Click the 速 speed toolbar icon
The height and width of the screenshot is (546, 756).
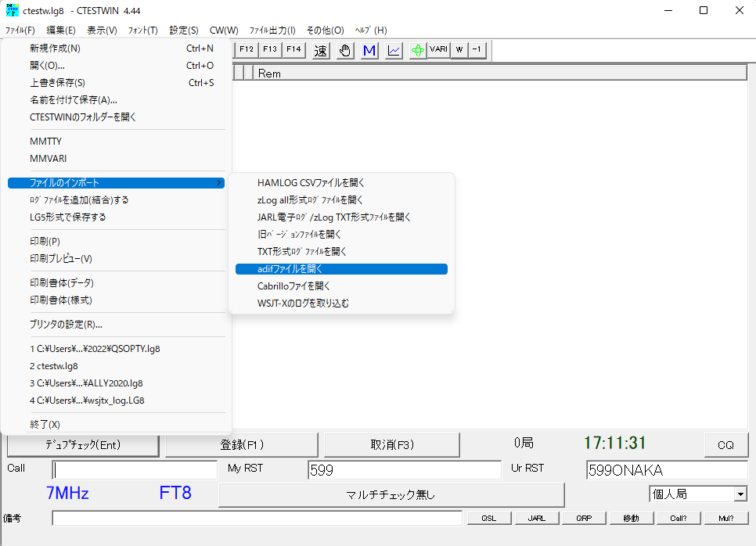click(x=321, y=50)
